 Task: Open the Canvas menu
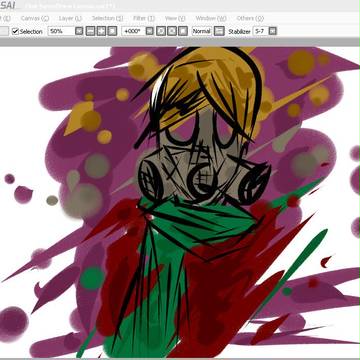click(35, 18)
